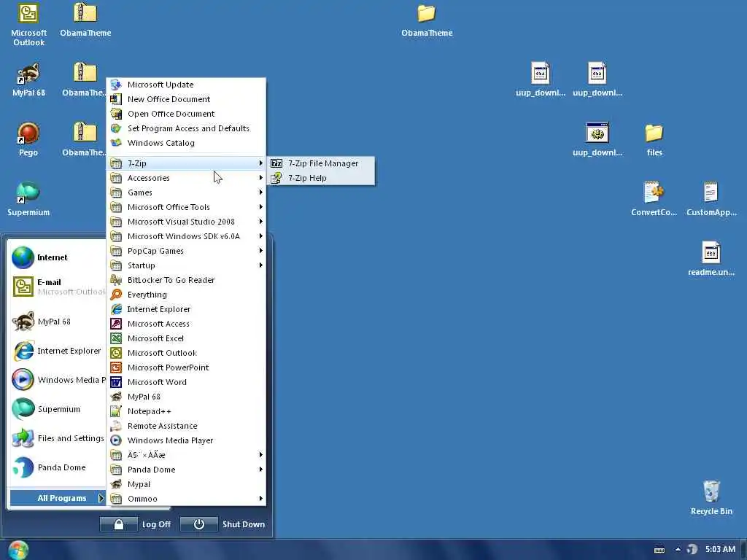Image resolution: width=747 pixels, height=560 pixels.
Task: Launch Pego desktop shortcut
Action: 28,139
